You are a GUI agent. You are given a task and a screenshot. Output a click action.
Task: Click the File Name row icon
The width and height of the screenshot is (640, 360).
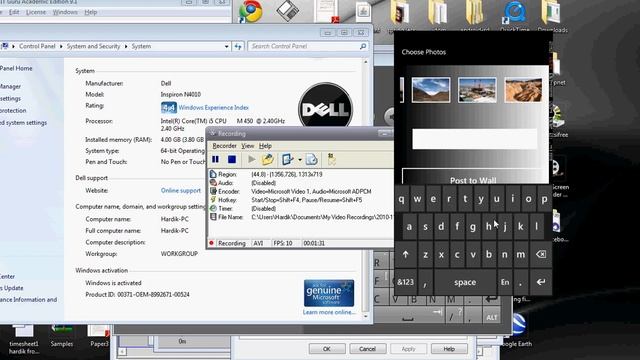click(x=213, y=217)
